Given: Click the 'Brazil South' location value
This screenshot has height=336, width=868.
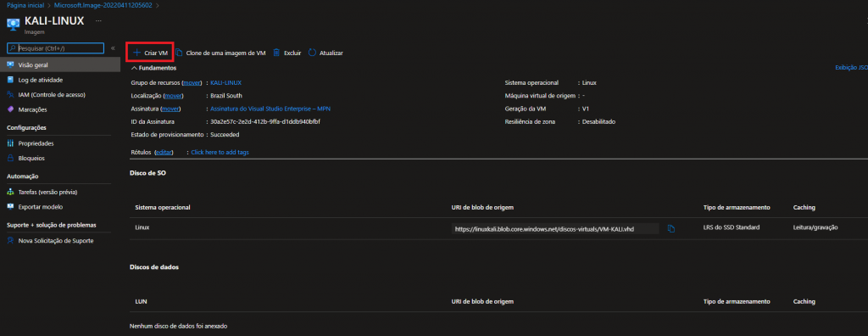Looking at the screenshot, I should coord(225,95).
